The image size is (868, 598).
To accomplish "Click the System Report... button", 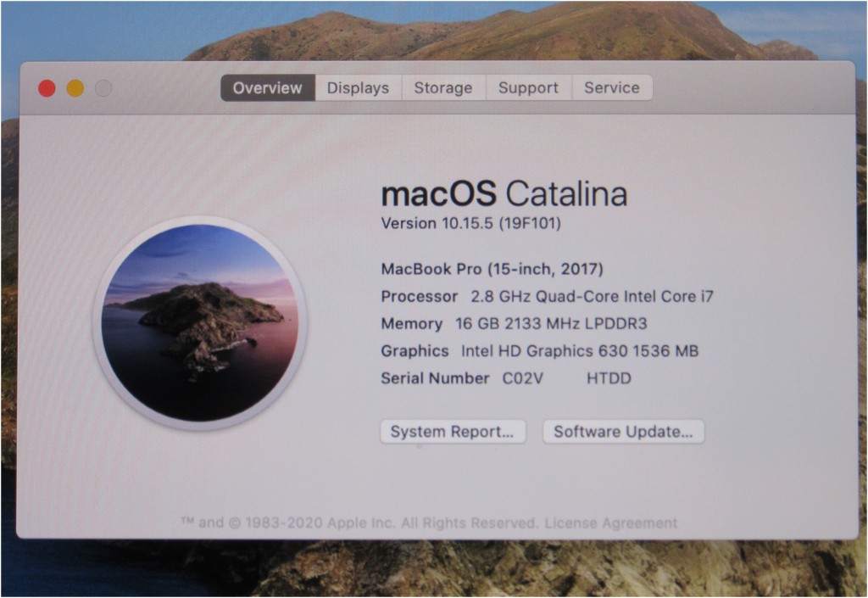I will (x=453, y=432).
